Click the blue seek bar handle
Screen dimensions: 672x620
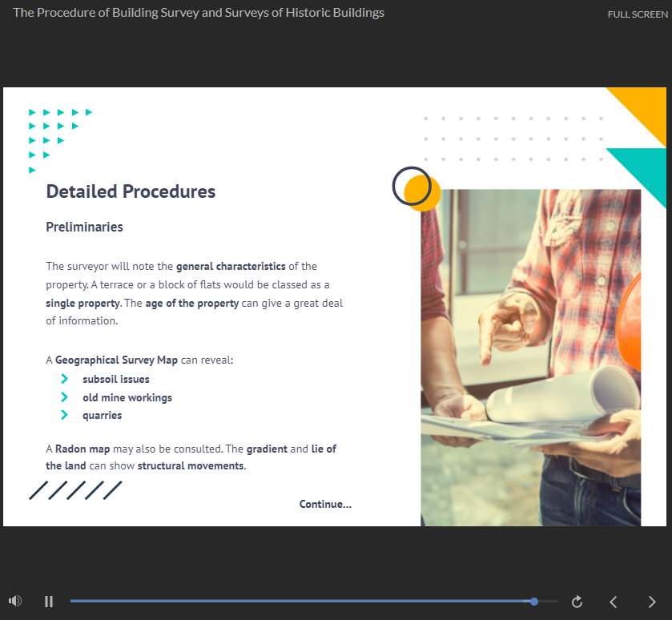534,601
